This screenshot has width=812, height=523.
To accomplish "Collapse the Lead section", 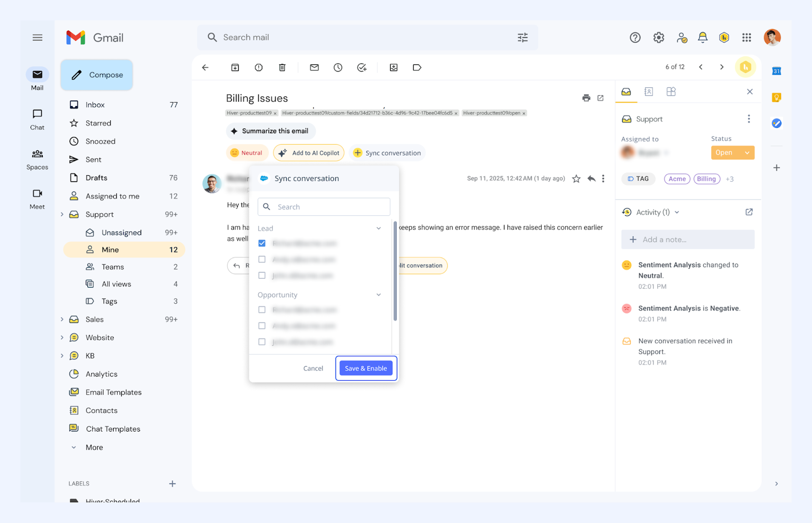I will coord(379,228).
